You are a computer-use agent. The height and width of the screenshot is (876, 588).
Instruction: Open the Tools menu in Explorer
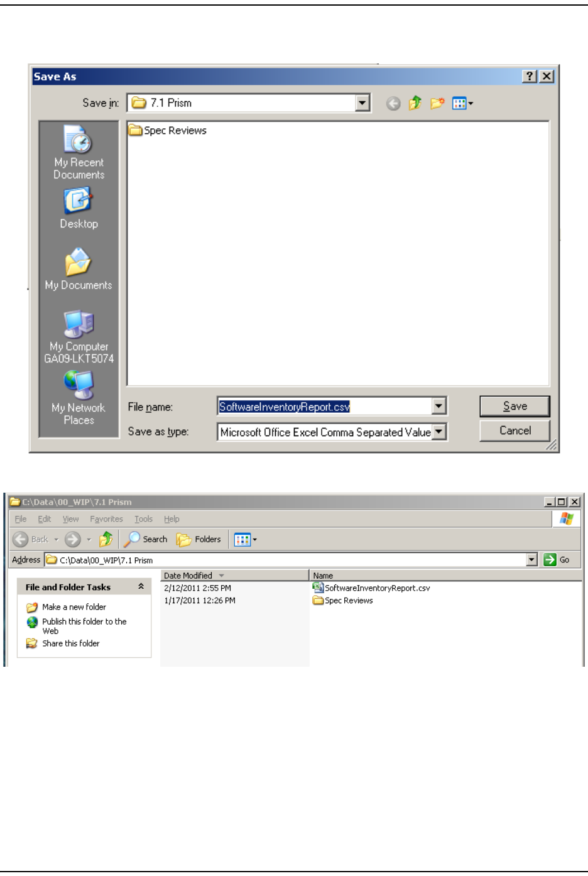143,519
